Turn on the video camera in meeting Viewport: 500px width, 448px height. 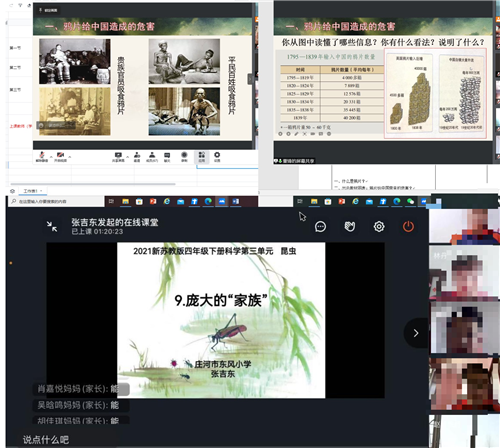click(x=61, y=157)
